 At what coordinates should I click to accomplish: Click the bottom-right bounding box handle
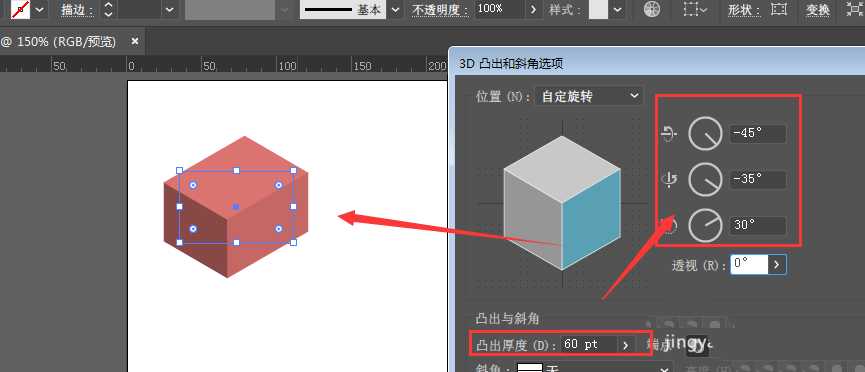293,242
